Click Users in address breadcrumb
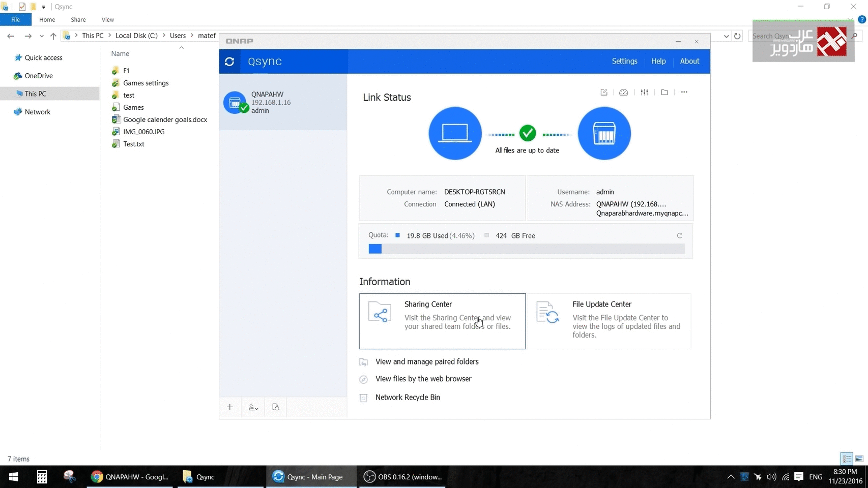The image size is (868, 488). tap(178, 36)
